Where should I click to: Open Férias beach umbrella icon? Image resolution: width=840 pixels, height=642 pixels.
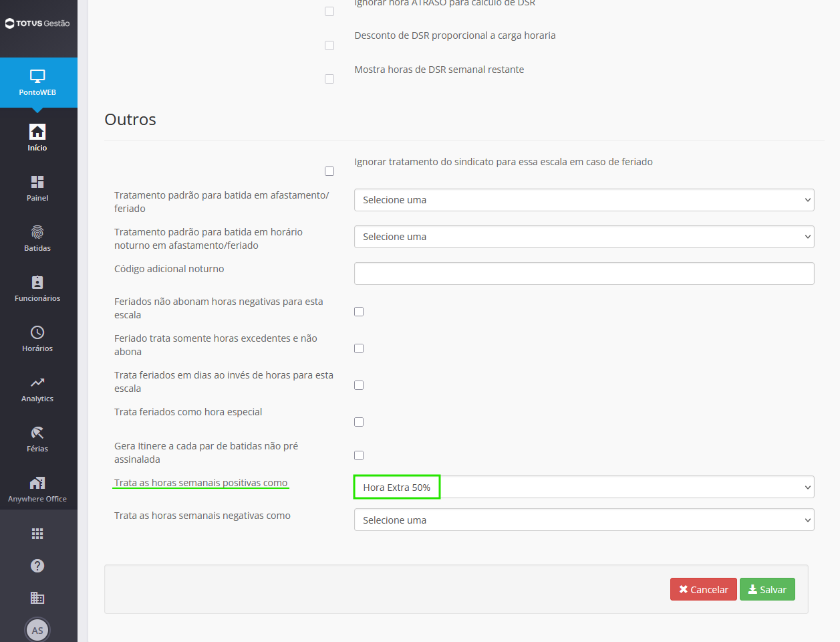point(37,433)
